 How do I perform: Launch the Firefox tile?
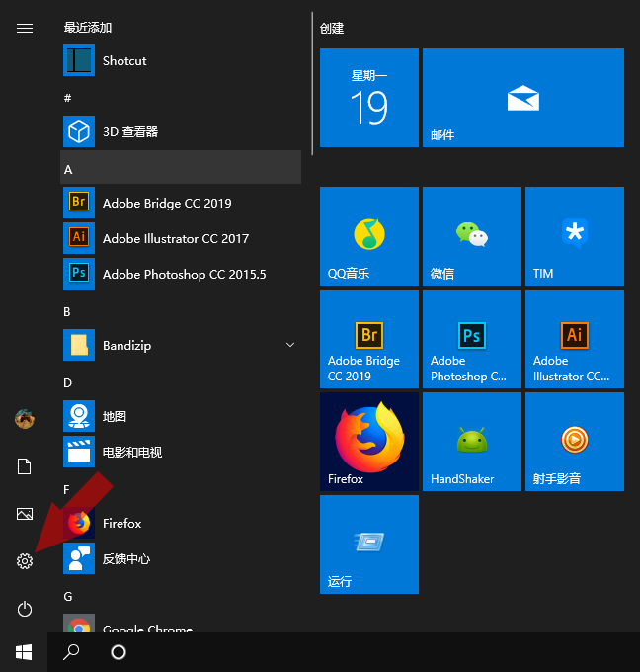(369, 442)
